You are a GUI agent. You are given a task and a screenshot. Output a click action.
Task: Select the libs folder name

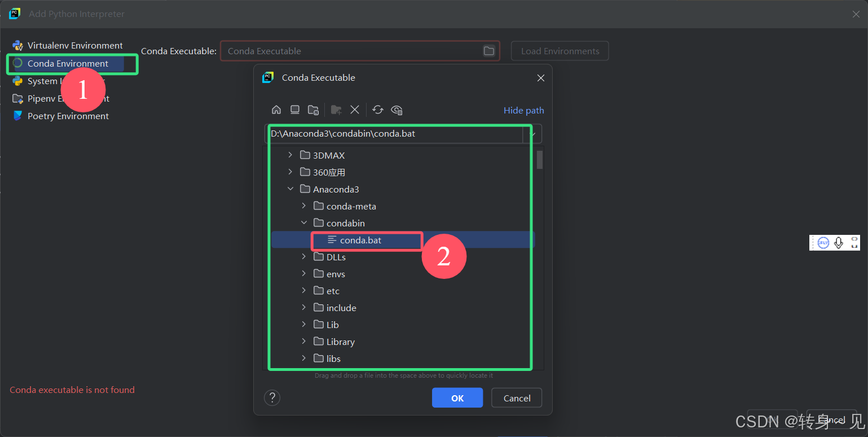coord(333,359)
